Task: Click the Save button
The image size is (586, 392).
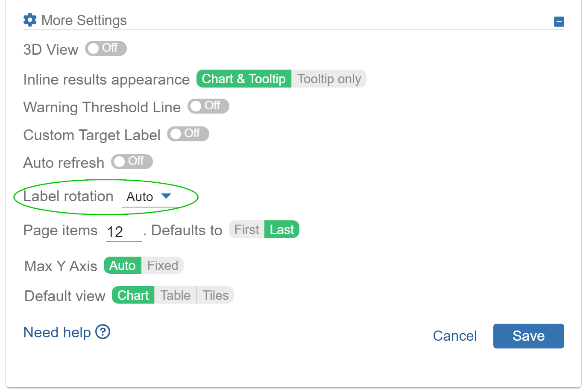Action: pos(528,336)
